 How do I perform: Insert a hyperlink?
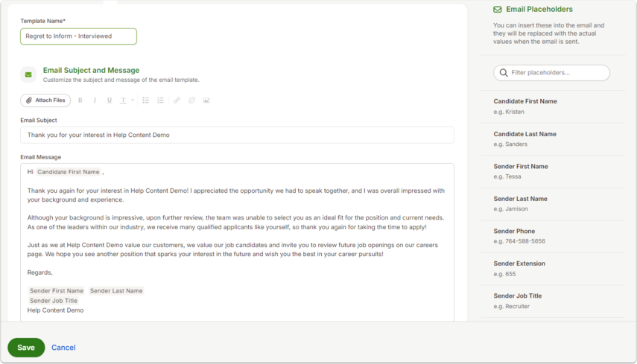point(177,100)
